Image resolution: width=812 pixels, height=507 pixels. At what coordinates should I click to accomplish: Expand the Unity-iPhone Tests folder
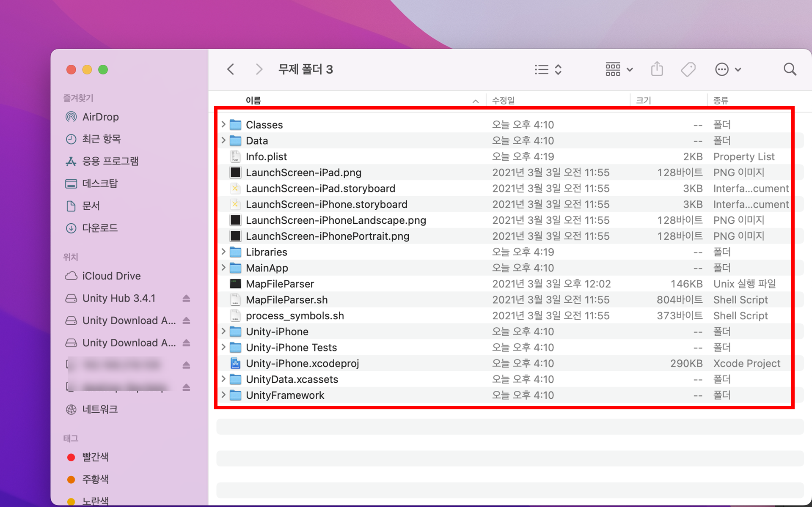click(x=223, y=347)
